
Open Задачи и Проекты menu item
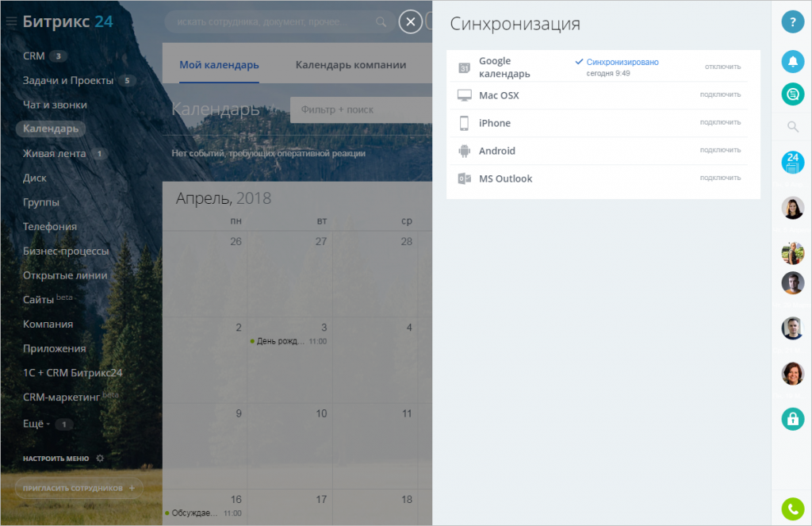click(x=68, y=80)
